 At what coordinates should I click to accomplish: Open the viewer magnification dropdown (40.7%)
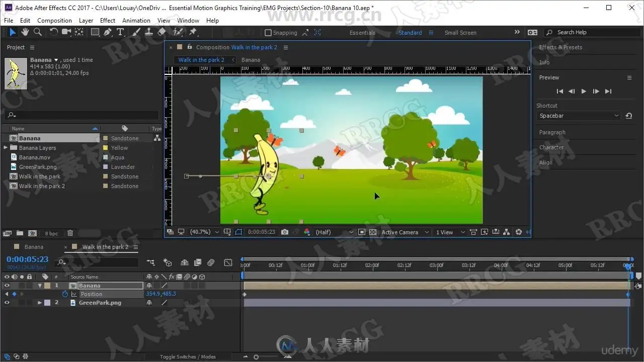204,232
